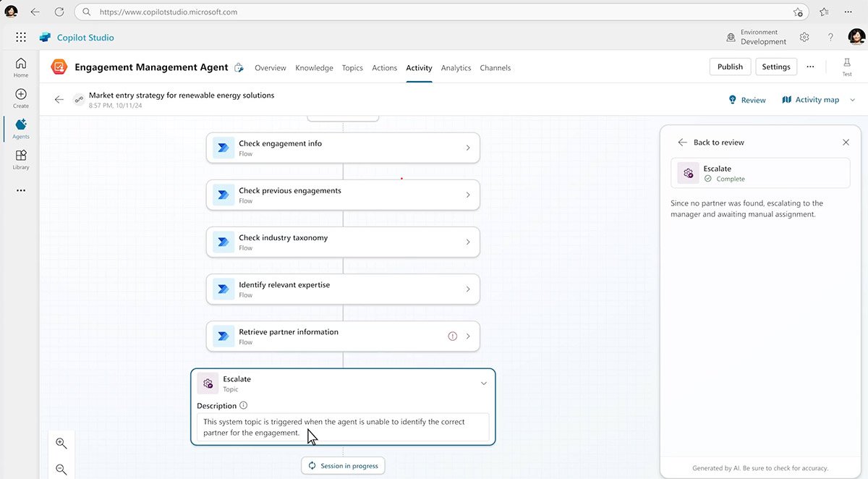Open the Create page in sidebar
The image size is (868, 479).
click(21, 98)
